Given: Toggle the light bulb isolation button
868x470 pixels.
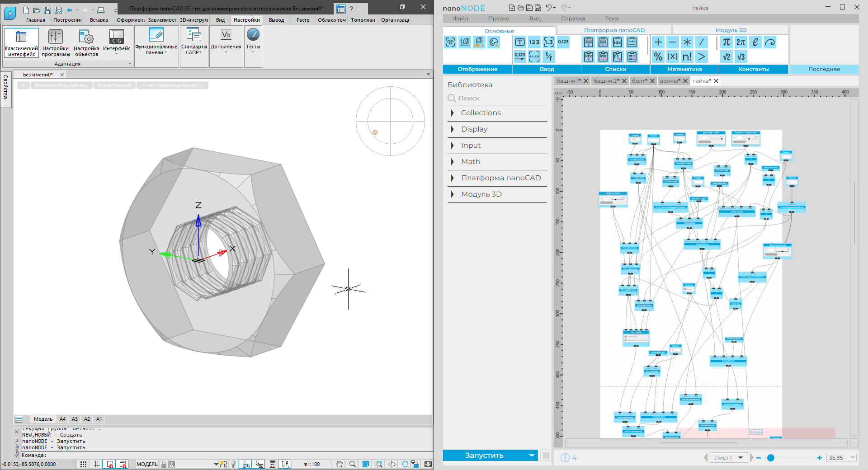Looking at the screenshot, I should tap(233, 464).
